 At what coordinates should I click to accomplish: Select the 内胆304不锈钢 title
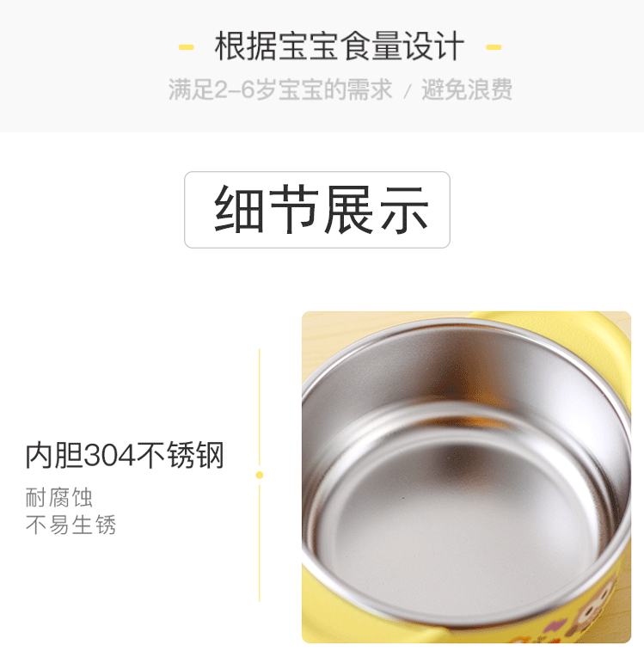click(125, 456)
